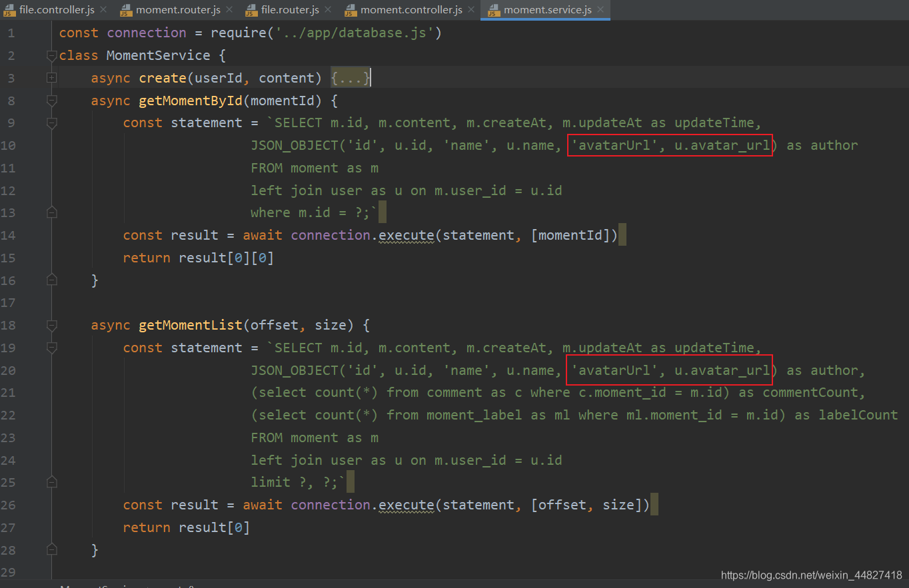Screen dimensions: 909x588
Task: Collapse the getMomentById method fold on line 8
Action: click(x=52, y=101)
